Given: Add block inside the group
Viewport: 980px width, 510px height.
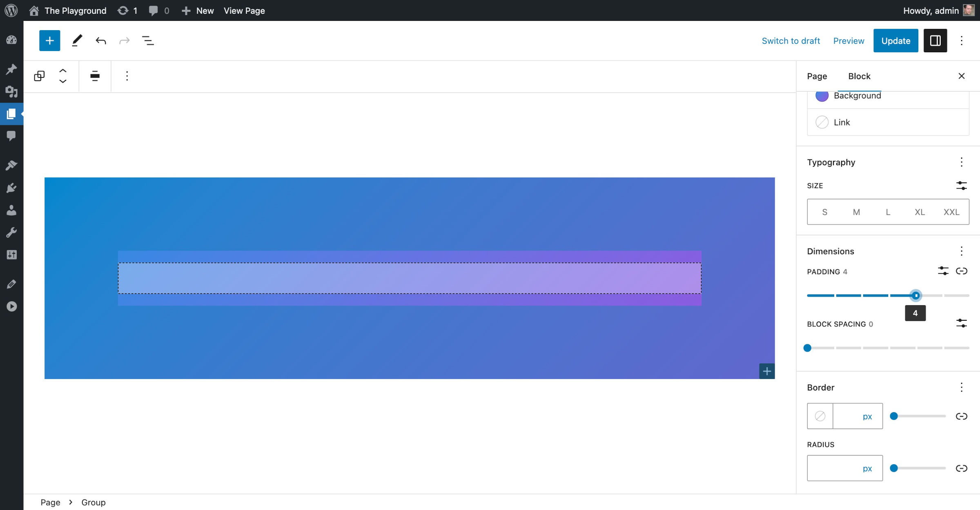Looking at the screenshot, I should pyautogui.click(x=767, y=371).
